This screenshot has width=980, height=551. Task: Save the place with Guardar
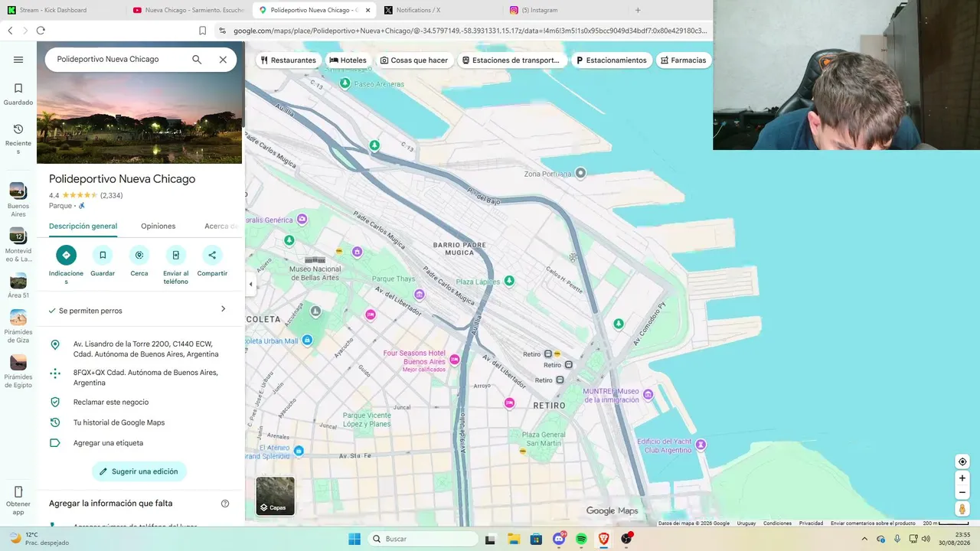coord(103,262)
